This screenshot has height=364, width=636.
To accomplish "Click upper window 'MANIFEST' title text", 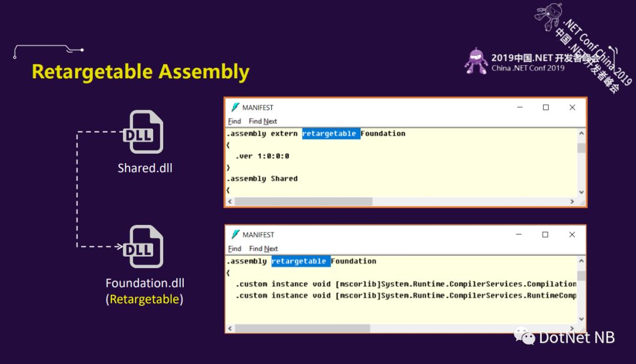I will pyautogui.click(x=257, y=108).
